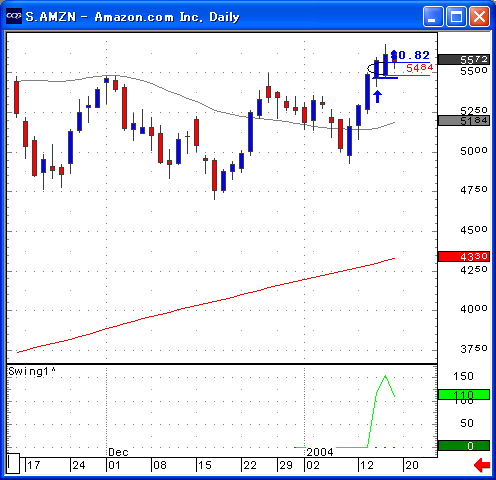Click the 29 date marker on the time axis

coord(286,465)
